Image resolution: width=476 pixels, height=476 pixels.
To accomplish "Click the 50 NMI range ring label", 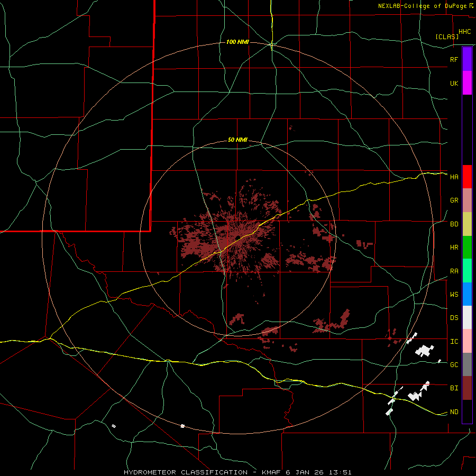I will click(237, 140).
